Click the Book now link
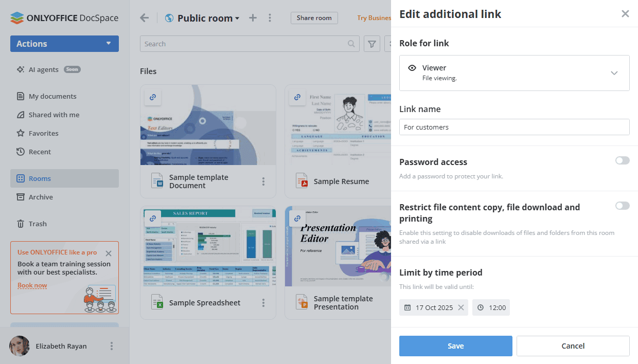The image size is (638, 364). click(32, 285)
